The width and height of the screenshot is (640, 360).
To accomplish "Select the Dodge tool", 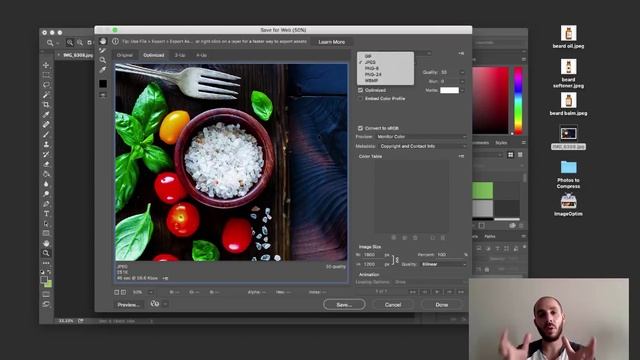I will pyautogui.click(x=46, y=194).
